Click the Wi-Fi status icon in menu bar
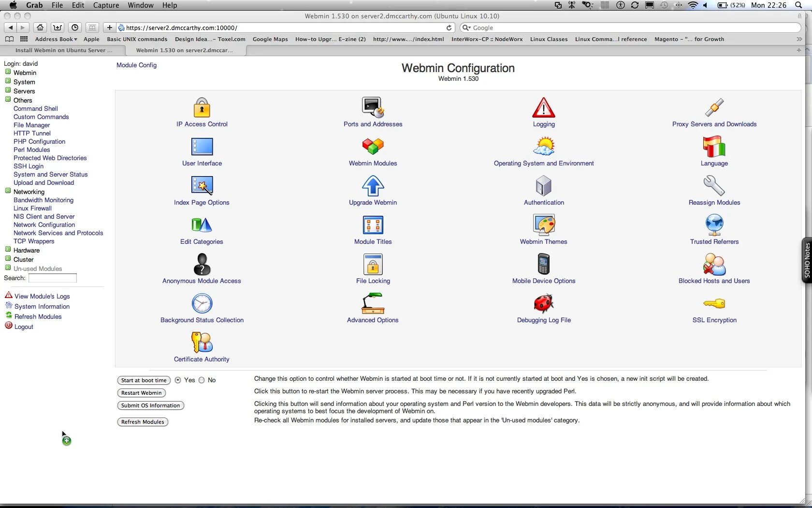Viewport: 812px width, 508px height. point(693,5)
